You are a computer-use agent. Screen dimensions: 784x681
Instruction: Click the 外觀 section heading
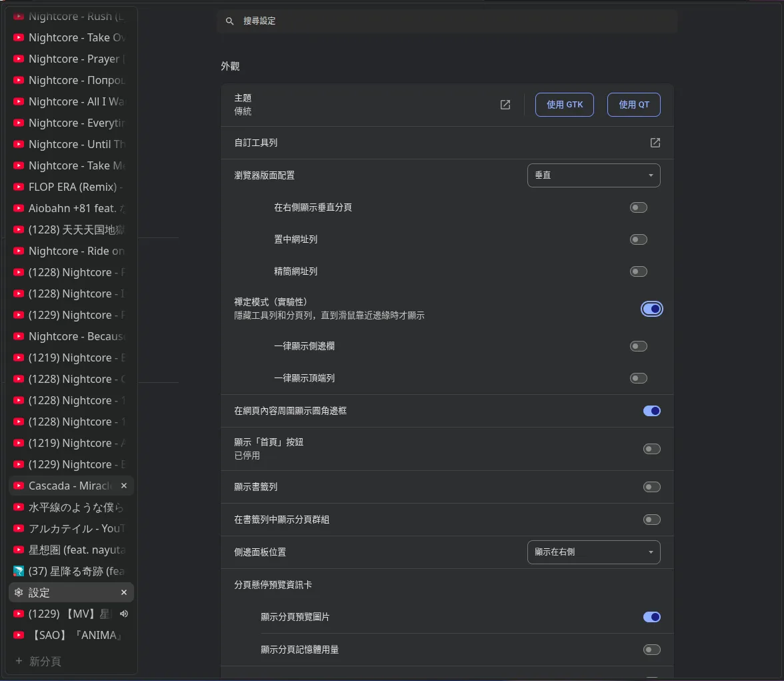(231, 66)
